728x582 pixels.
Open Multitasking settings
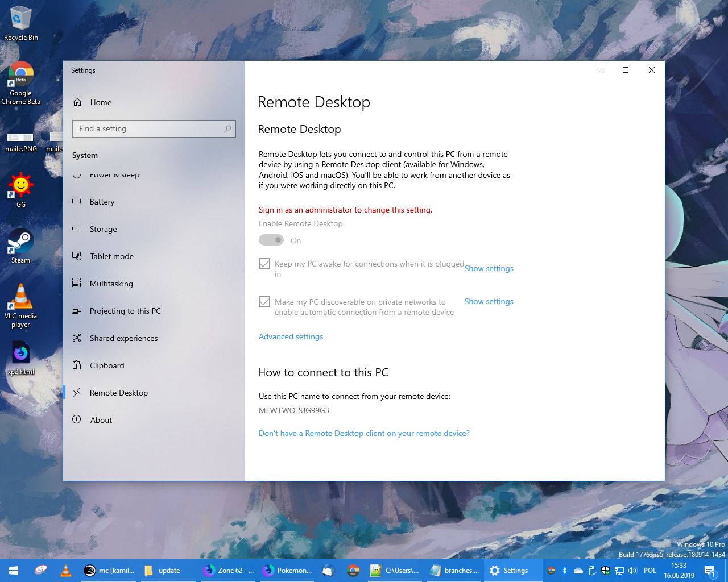click(x=111, y=284)
